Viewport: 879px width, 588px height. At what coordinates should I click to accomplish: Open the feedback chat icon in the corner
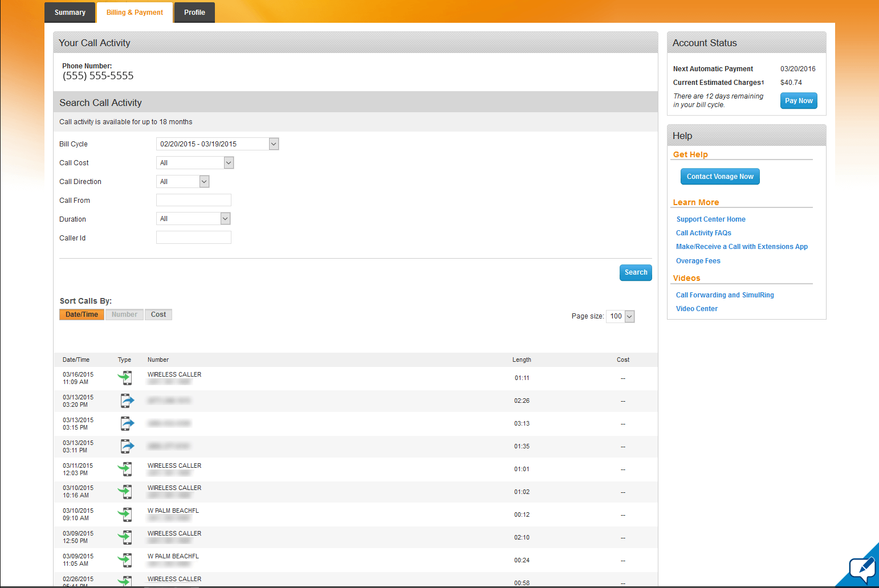(862, 569)
